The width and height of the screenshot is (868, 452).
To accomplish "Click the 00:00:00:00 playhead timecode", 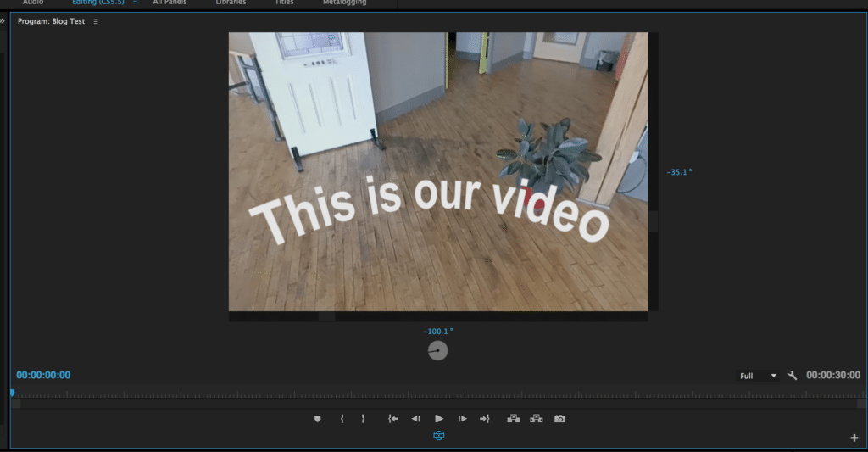I will [x=43, y=375].
